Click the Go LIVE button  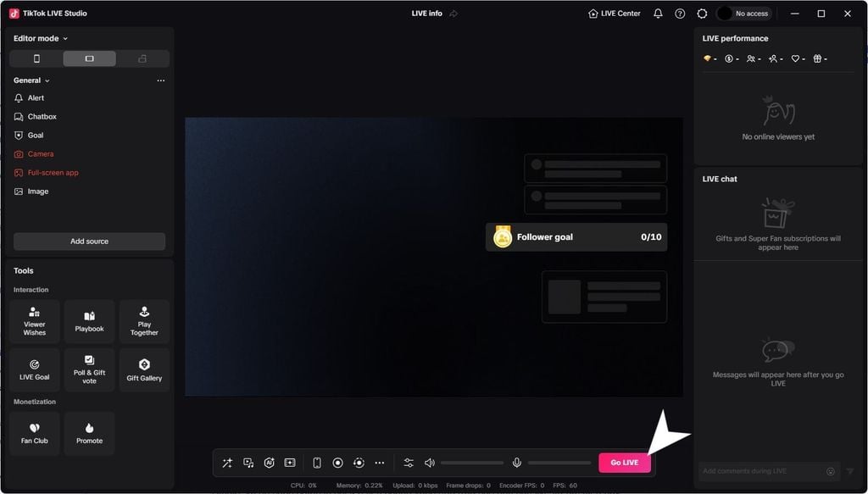[625, 463]
